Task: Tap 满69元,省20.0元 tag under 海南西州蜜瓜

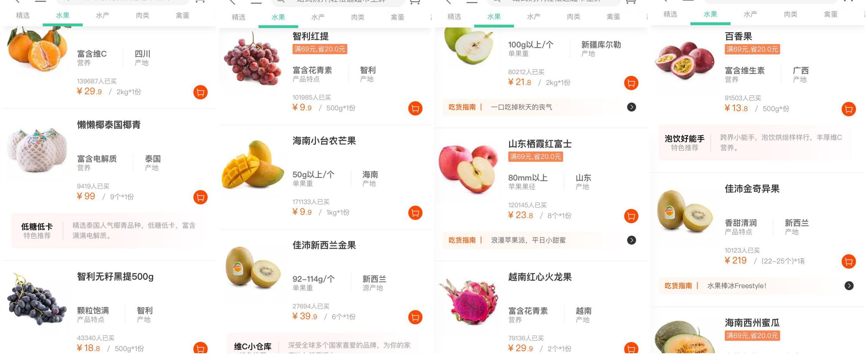Action: pyautogui.click(x=752, y=336)
